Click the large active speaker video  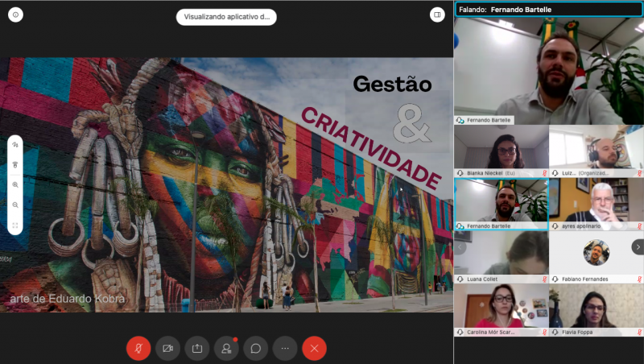tap(549, 71)
